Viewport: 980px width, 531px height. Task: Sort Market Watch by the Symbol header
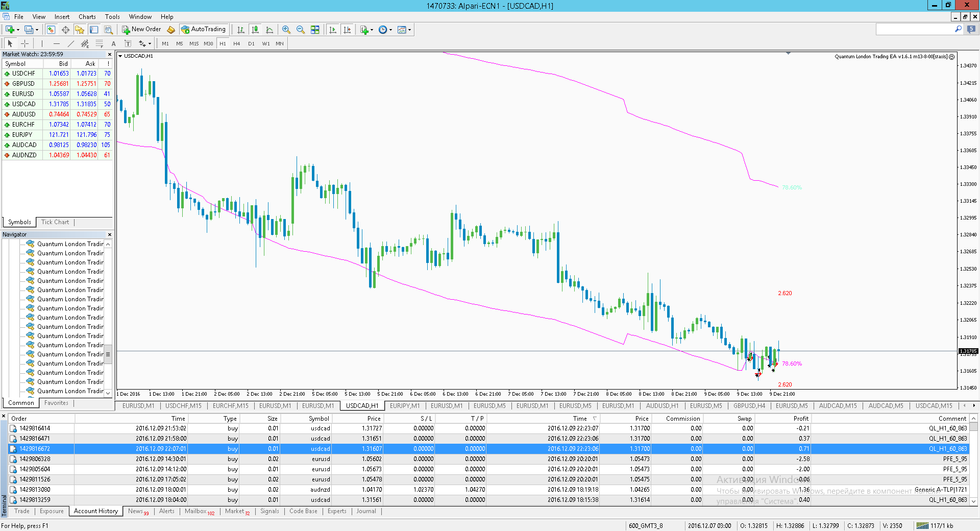coord(22,64)
